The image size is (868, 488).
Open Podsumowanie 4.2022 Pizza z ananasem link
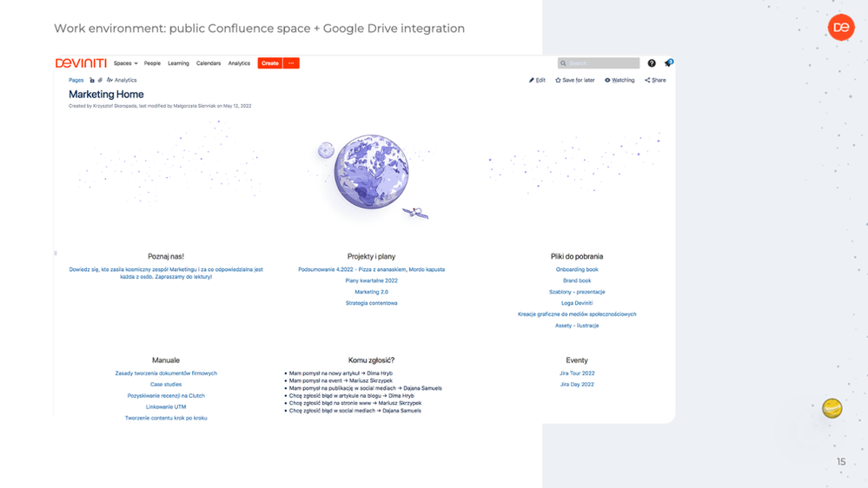pos(372,269)
